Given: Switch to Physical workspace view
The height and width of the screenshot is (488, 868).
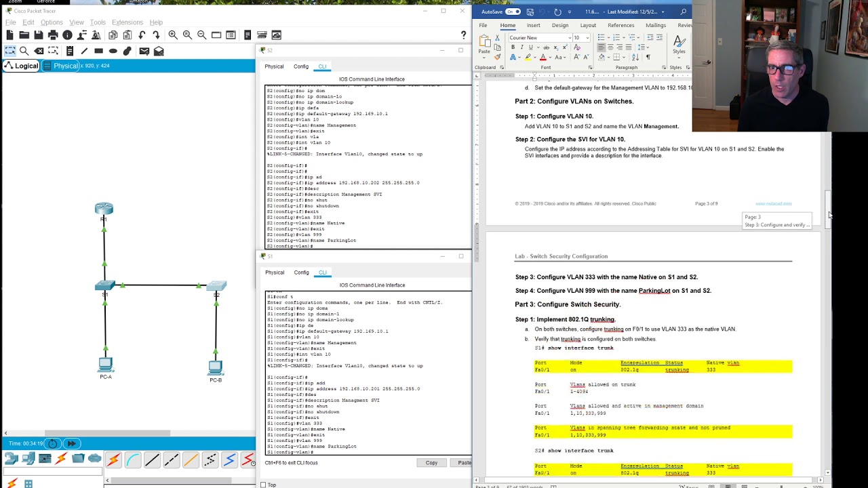Looking at the screenshot, I should click(60, 66).
